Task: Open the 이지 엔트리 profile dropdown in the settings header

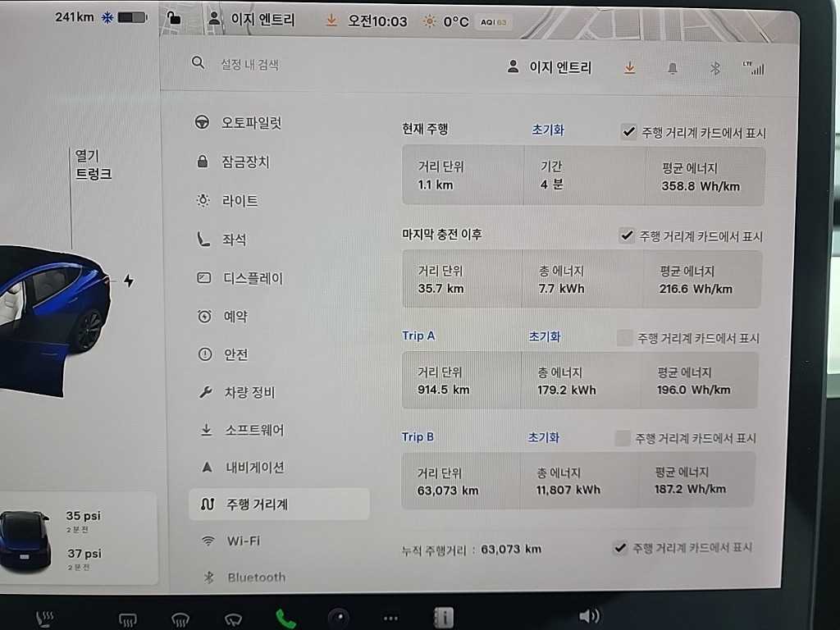Action: [550, 67]
